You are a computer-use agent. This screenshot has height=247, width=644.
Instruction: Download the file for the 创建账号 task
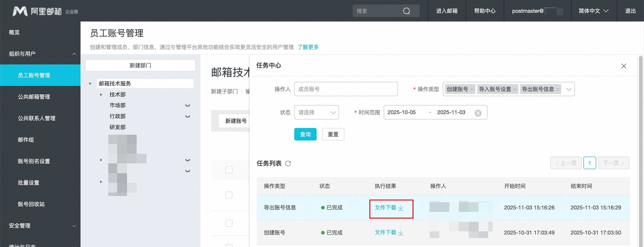tap(389, 232)
